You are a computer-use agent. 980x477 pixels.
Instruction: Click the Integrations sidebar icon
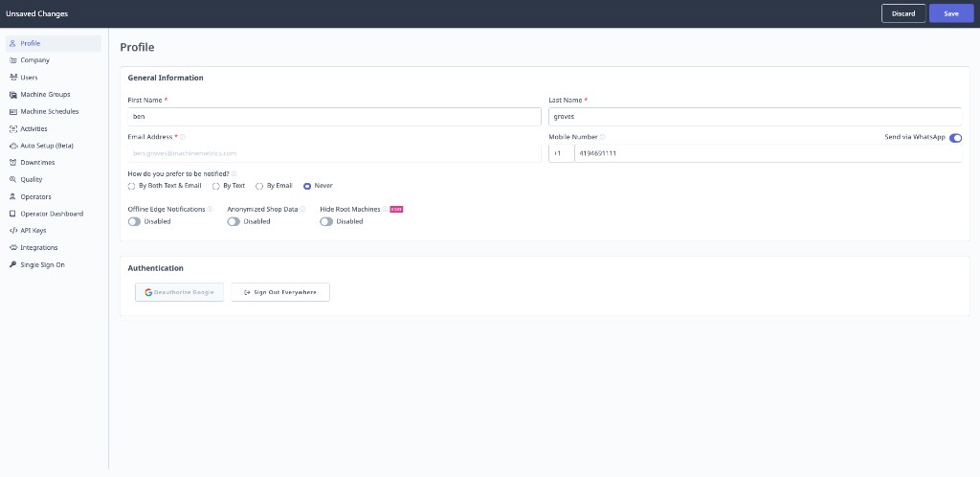tap(12, 248)
